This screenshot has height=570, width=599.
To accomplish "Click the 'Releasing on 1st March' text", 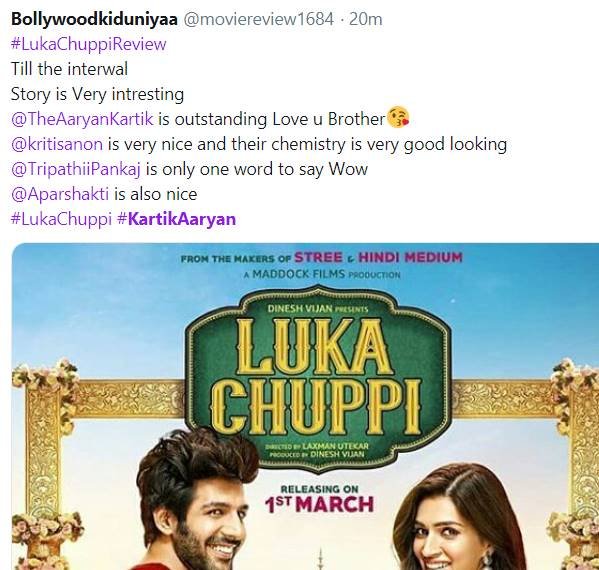I will point(319,499).
